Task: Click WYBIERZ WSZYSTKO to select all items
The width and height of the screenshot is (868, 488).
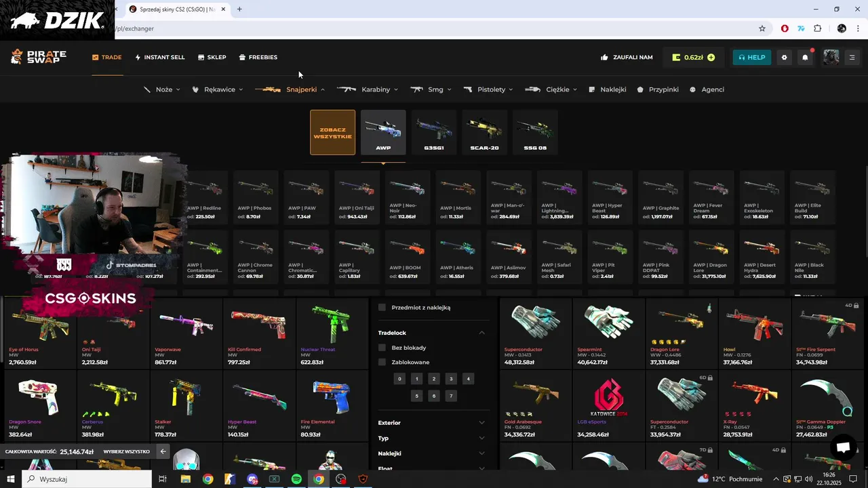Action: pyautogui.click(x=126, y=451)
